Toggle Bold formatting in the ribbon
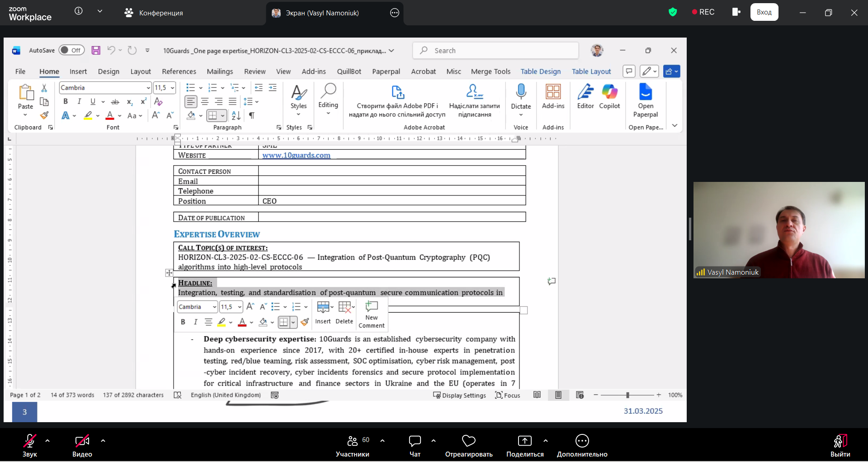The height and width of the screenshot is (462, 868). (66, 101)
